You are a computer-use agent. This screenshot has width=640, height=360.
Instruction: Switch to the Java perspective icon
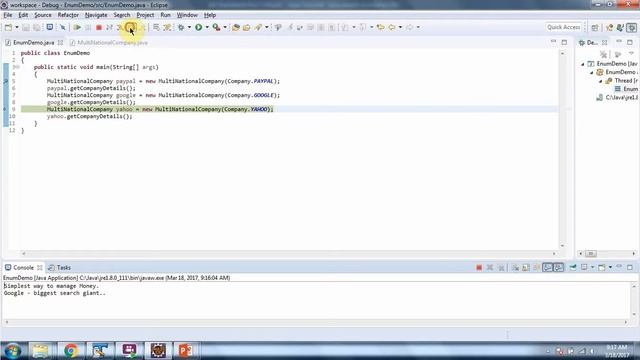(609, 27)
